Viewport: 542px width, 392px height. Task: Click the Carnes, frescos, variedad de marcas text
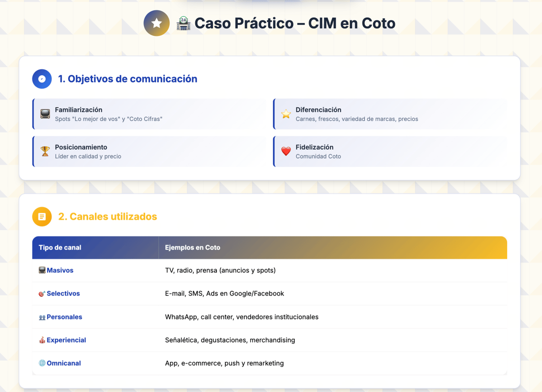[357, 119]
